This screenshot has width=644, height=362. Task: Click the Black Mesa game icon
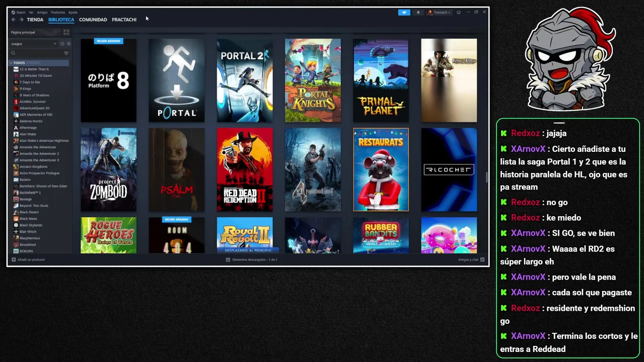[x=16, y=219]
